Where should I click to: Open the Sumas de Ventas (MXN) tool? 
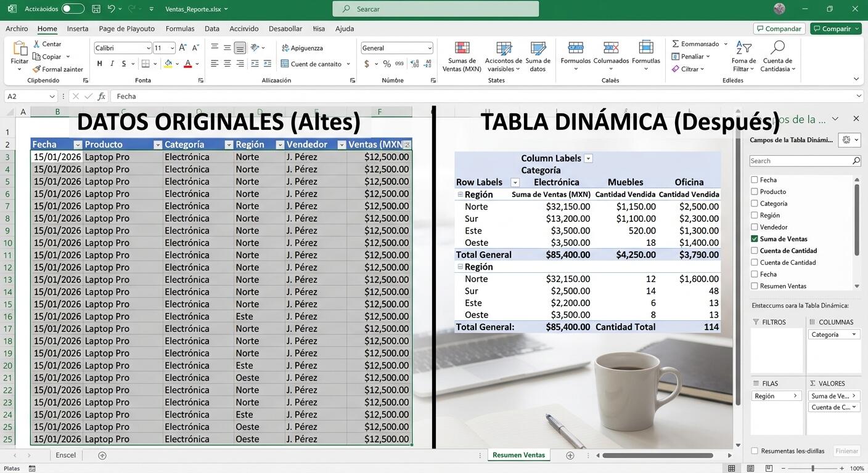click(462, 57)
